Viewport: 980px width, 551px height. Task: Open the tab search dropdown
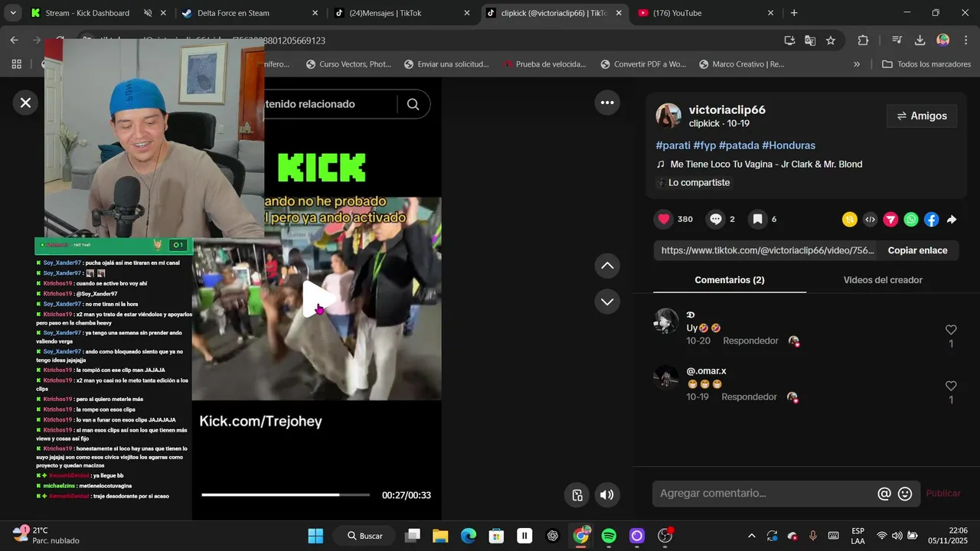pos(13,13)
